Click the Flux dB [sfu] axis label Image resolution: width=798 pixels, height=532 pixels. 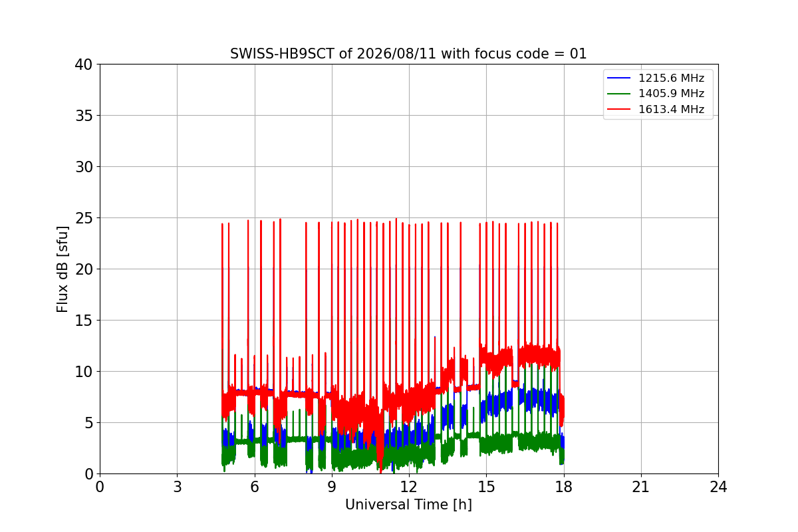coord(63,269)
